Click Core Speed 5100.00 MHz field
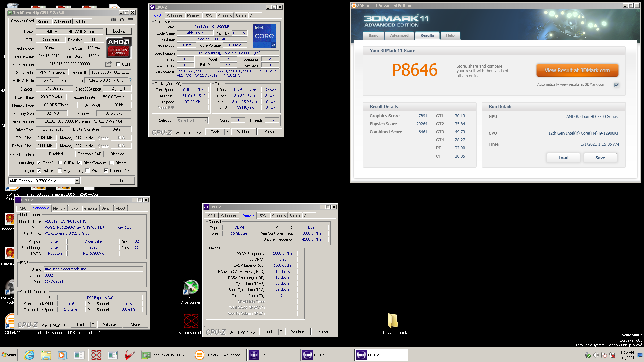Screen dimensions: 644x362 click(193, 89)
